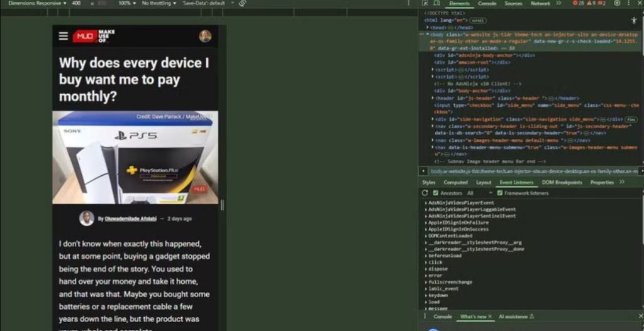Switch to the Console tab
The image size is (644, 331).
coord(487,3)
